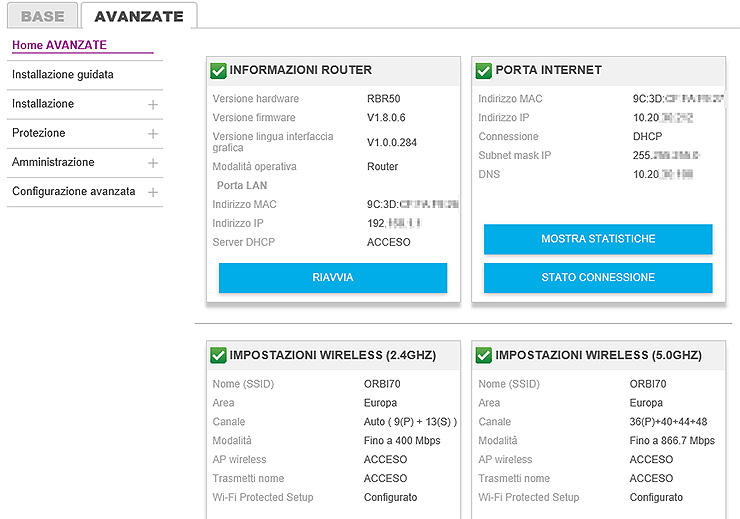Click green checkmark icon beside Porta Internet
Image resolution: width=740 pixels, height=519 pixels.
tap(484, 71)
